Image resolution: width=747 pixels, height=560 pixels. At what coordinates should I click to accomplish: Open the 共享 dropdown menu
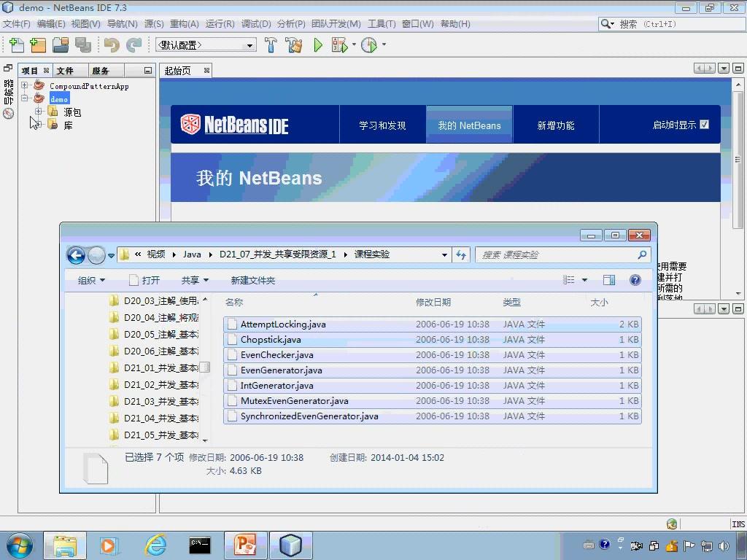tap(195, 281)
